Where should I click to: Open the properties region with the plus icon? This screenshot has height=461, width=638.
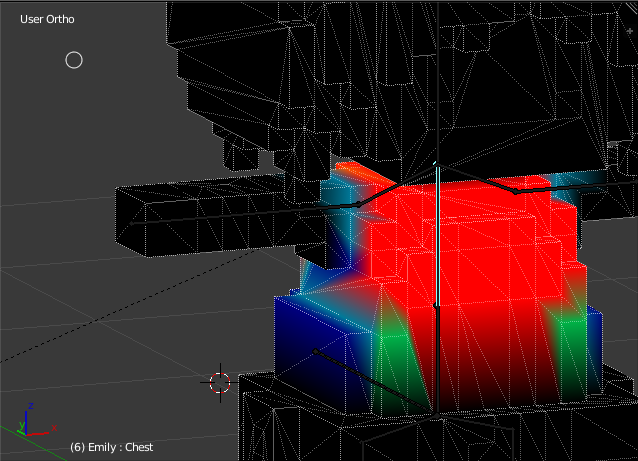pyautogui.click(x=630, y=31)
